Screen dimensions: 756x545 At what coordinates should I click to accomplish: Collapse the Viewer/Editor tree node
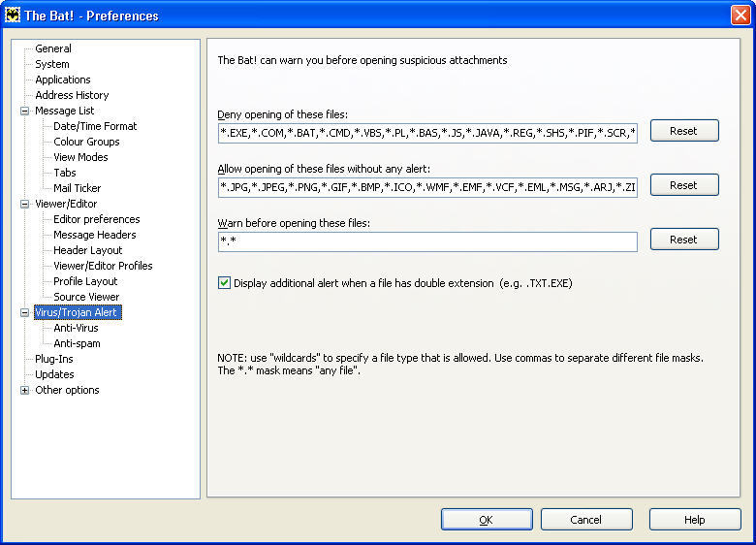(24, 204)
